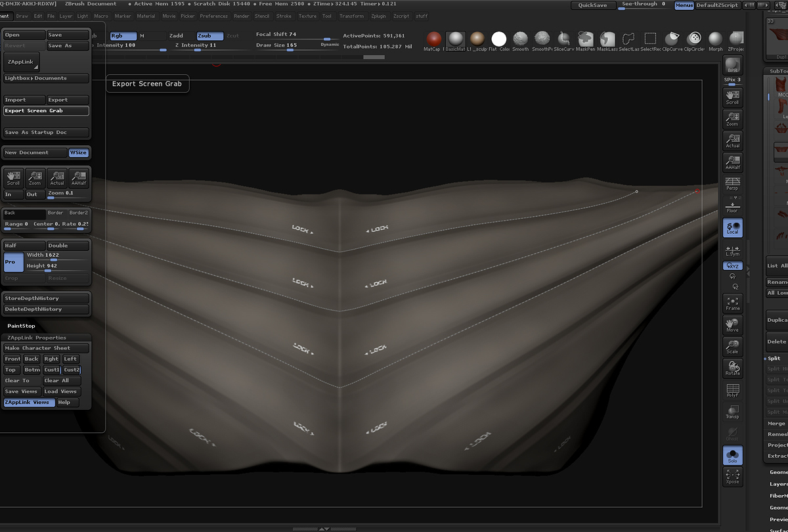Select the Smooth brush
788x532 pixels.
521,39
